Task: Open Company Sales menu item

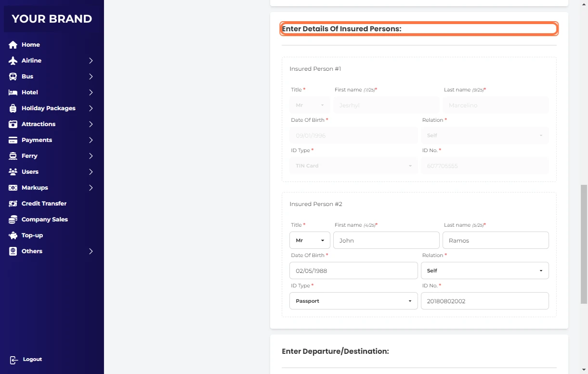Action: [x=44, y=219]
